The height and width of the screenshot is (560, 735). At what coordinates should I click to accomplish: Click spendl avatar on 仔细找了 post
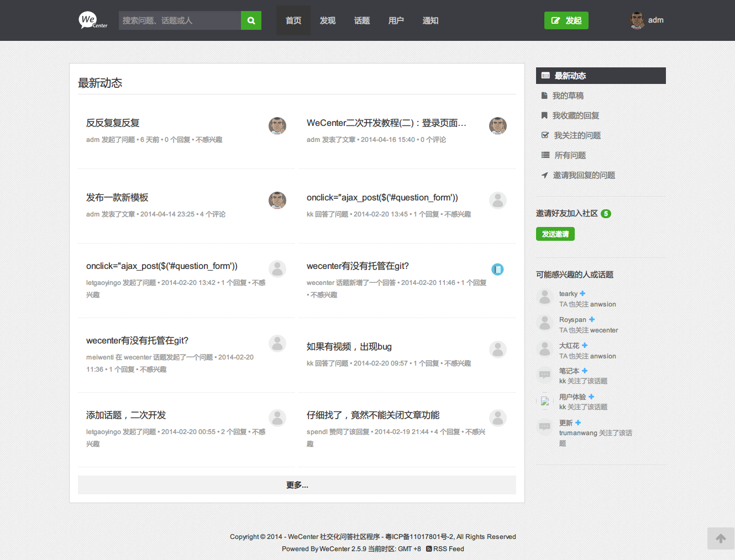[498, 418]
